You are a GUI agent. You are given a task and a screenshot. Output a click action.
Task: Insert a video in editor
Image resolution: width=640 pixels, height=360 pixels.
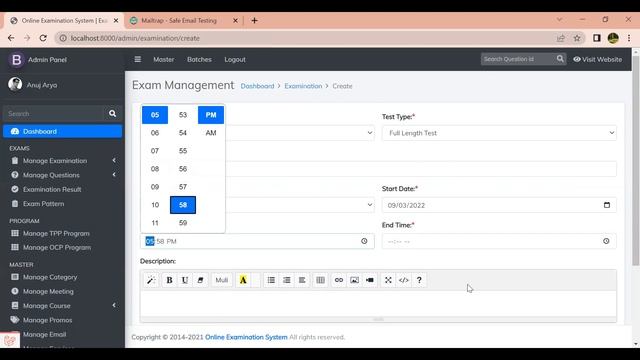pos(370,280)
